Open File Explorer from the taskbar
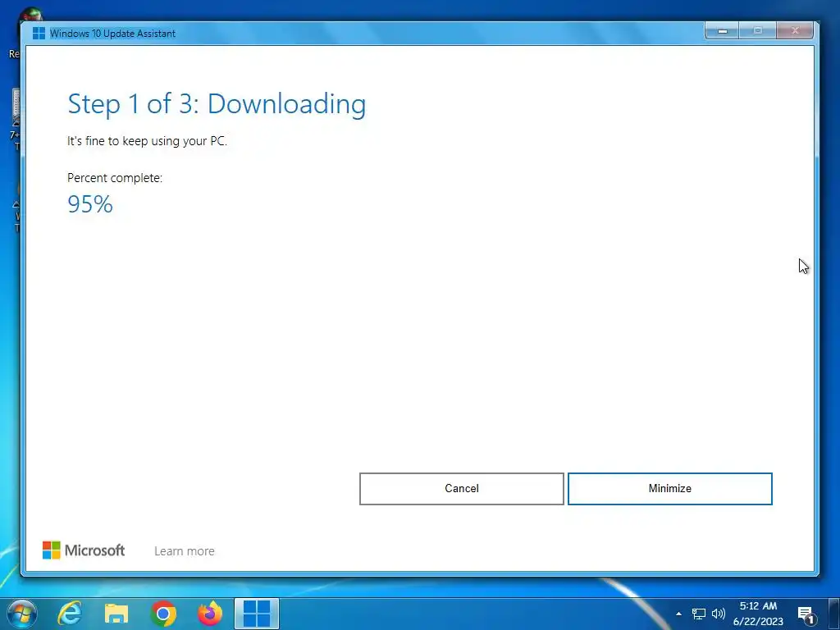Screen dimensions: 840x630 [116, 614]
